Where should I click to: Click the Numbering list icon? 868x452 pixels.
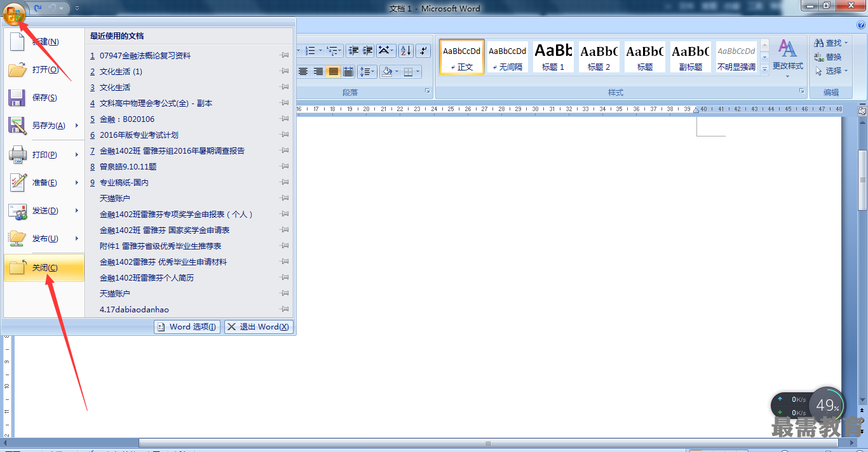(x=310, y=50)
